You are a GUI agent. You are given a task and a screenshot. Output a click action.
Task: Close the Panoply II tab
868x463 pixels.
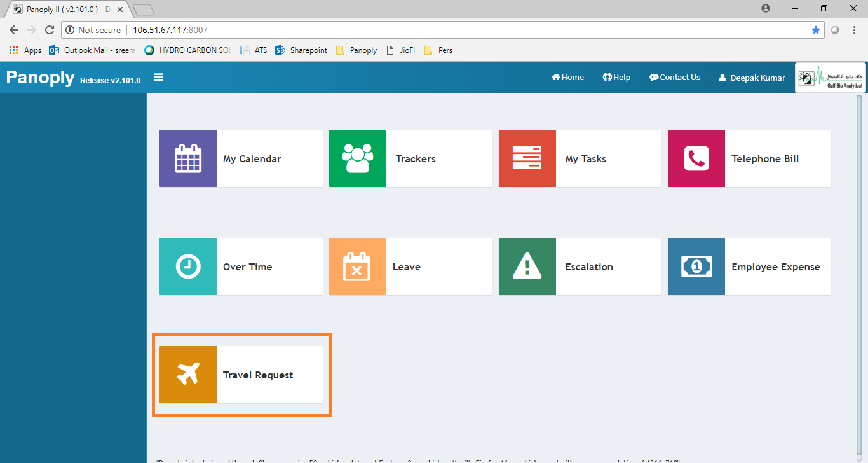tap(120, 10)
